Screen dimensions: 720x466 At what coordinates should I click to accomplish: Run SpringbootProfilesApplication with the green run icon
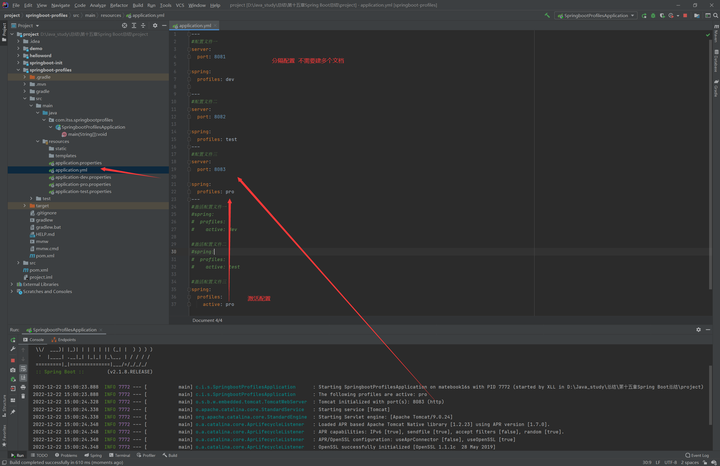tap(644, 15)
